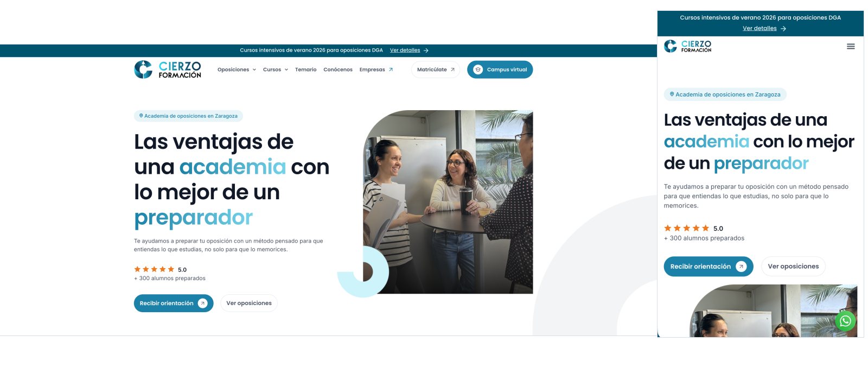Click the mobile '5.0' rating value
The width and height of the screenshot is (868, 380).
tap(718, 229)
